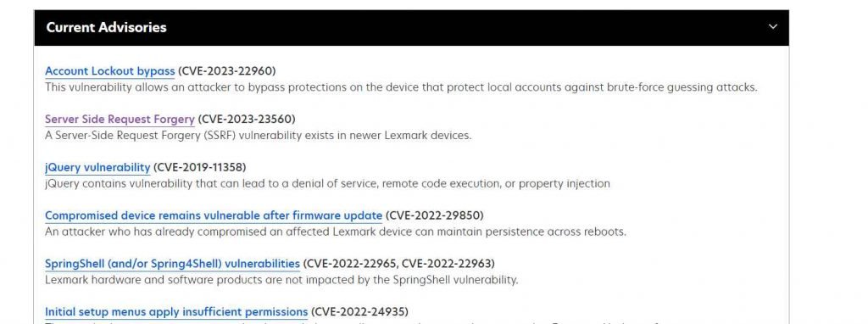
Task: Click the CVE-2022-29850 identifier text
Action: [x=435, y=215]
